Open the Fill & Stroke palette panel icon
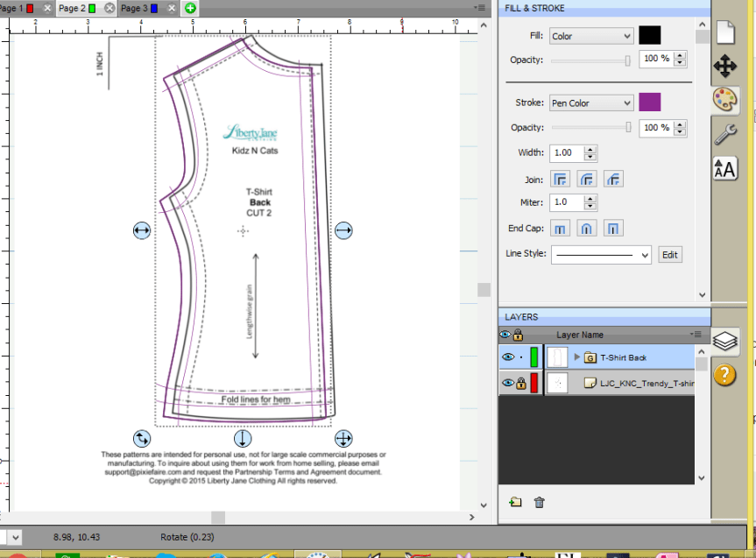The image size is (756, 558). pyautogui.click(x=725, y=99)
